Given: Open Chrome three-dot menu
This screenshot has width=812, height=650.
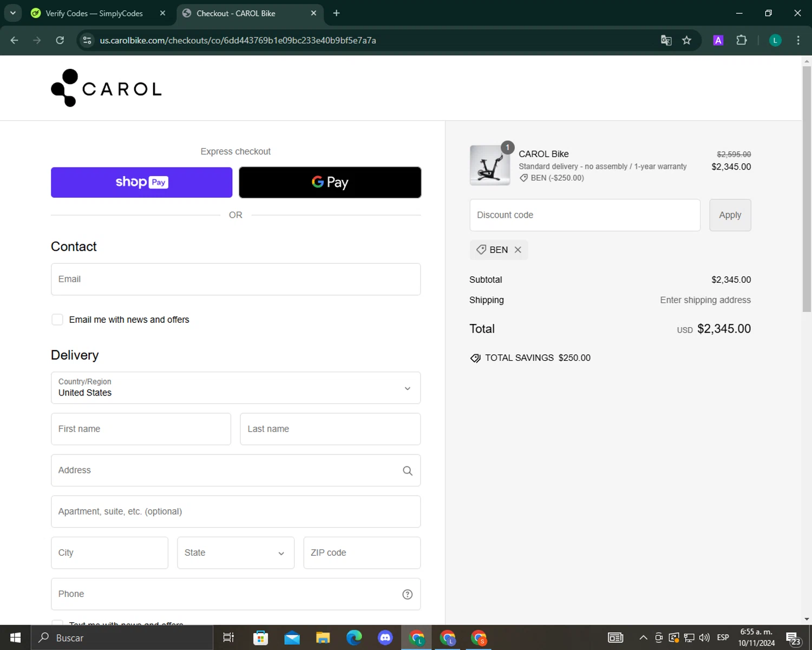Looking at the screenshot, I should click(x=798, y=40).
